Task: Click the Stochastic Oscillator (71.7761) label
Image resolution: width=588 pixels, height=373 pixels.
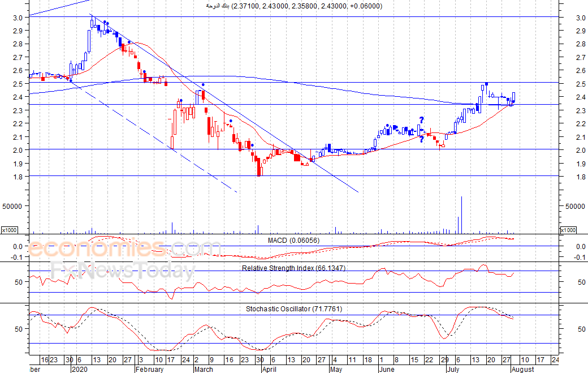Action: coord(293,308)
